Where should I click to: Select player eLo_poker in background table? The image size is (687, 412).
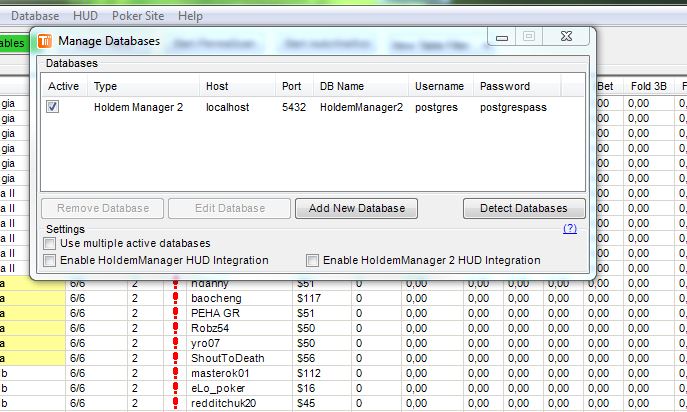click(218, 388)
